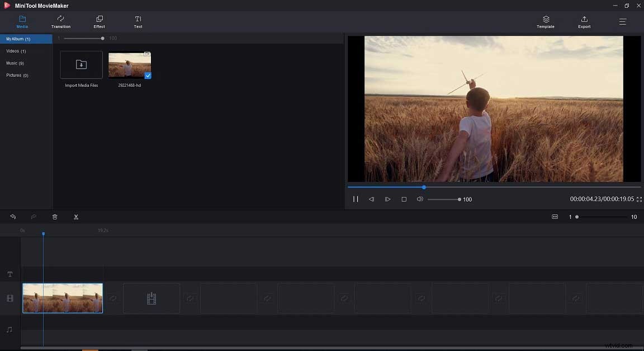Open the hamburger menu at top right
Image resolution: width=644 pixels, height=351 pixels.
pyautogui.click(x=622, y=22)
